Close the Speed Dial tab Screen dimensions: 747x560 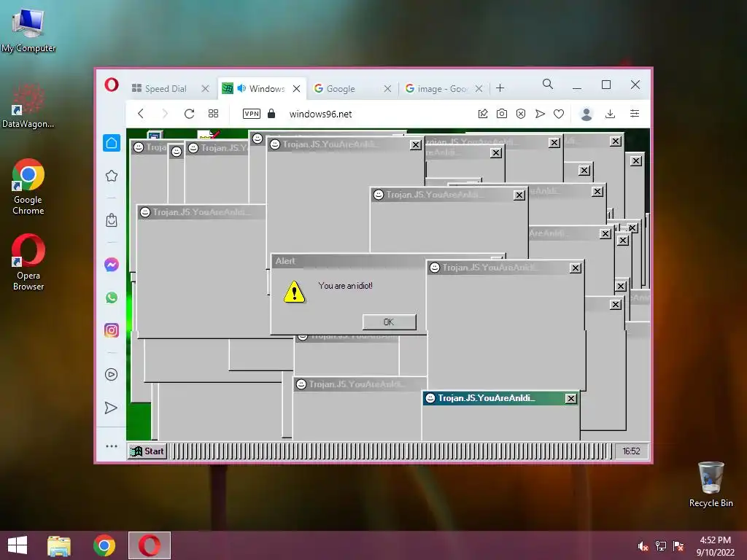pos(205,88)
